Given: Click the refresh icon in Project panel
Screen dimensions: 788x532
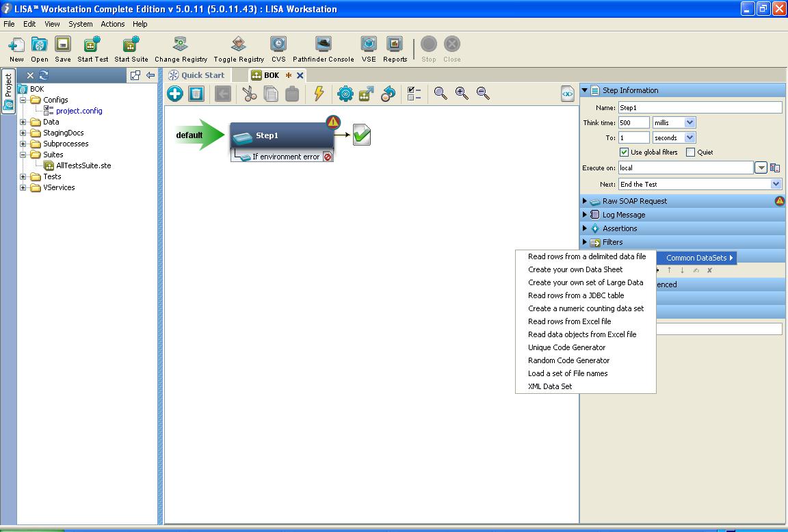Looking at the screenshot, I should coord(44,75).
